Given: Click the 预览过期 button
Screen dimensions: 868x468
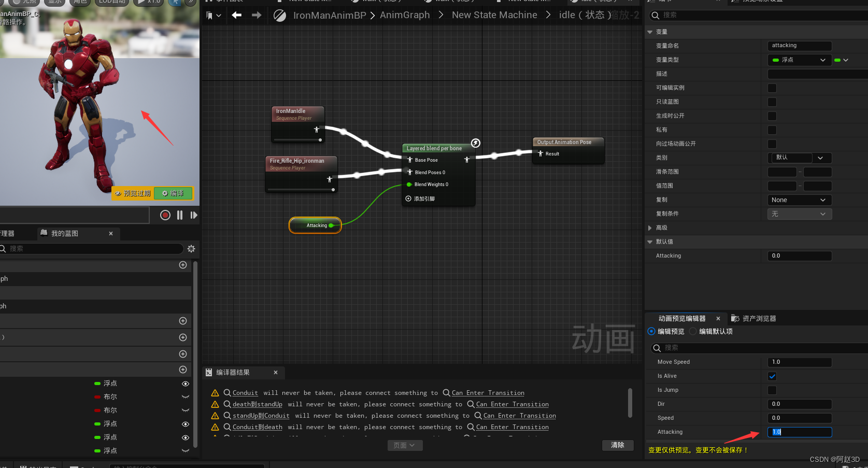Looking at the screenshot, I should pyautogui.click(x=133, y=193).
